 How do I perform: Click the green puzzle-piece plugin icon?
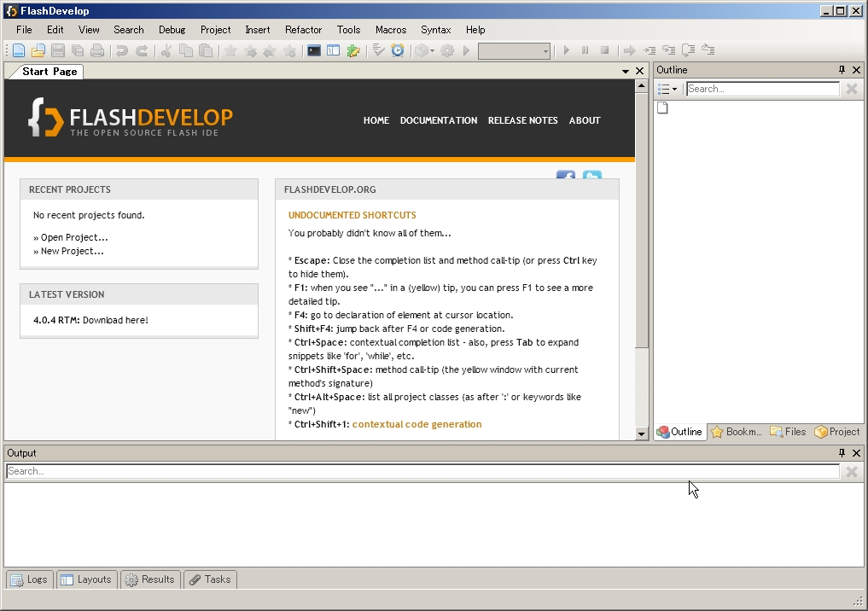point(353,51)
